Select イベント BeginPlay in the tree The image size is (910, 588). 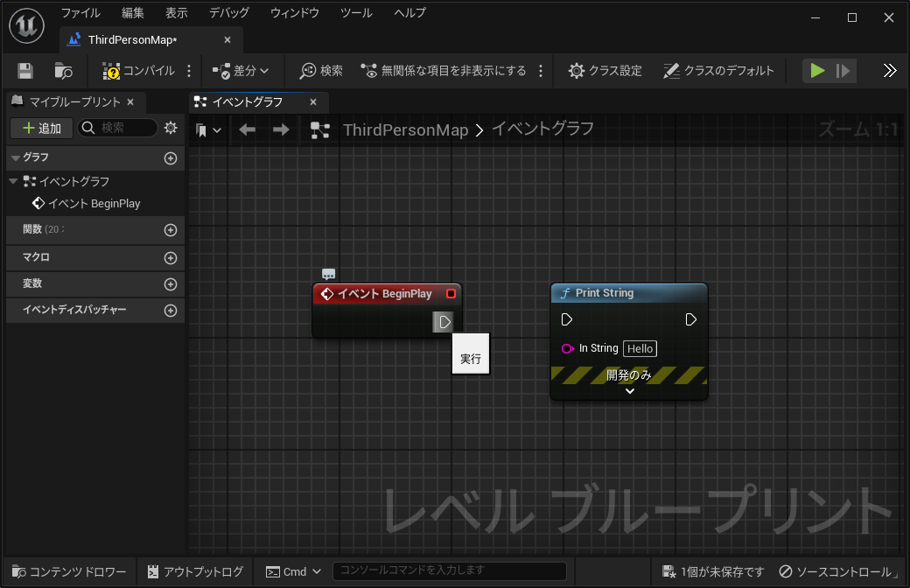point(87,204)
